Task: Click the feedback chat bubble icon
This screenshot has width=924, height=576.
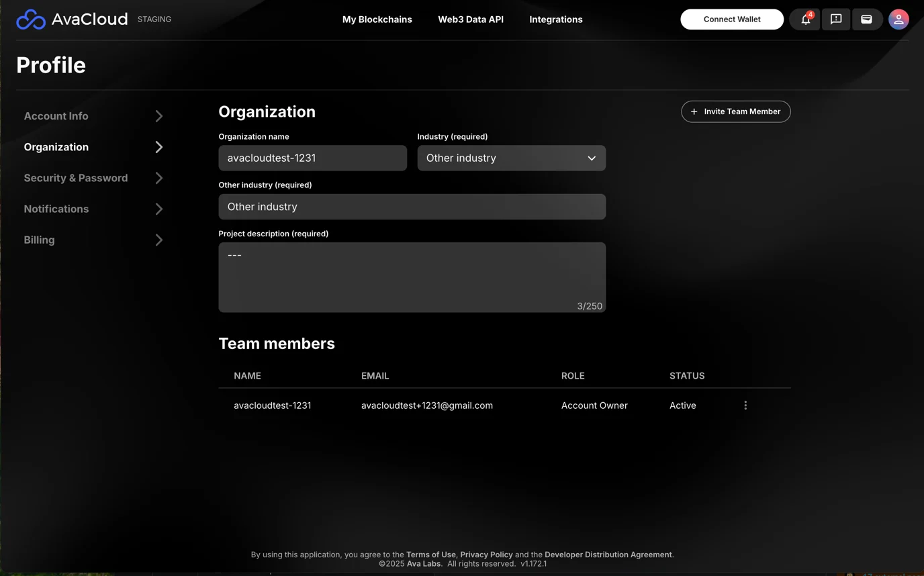Action: (x=835, y=19)
